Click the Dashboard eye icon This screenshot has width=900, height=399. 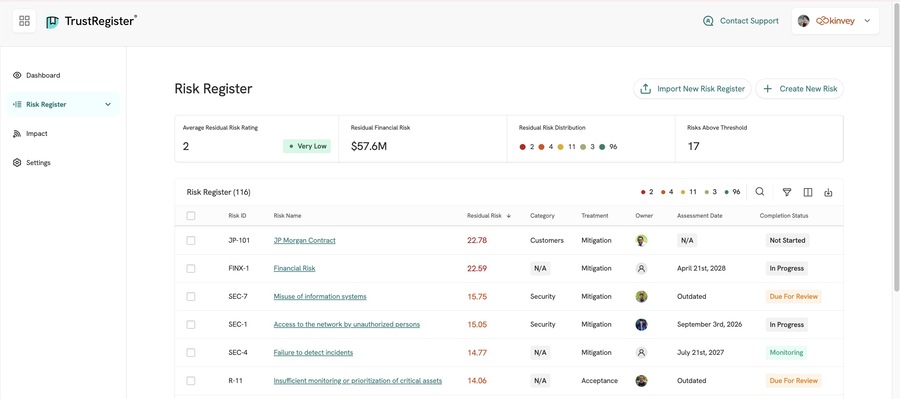coord(17,75)
